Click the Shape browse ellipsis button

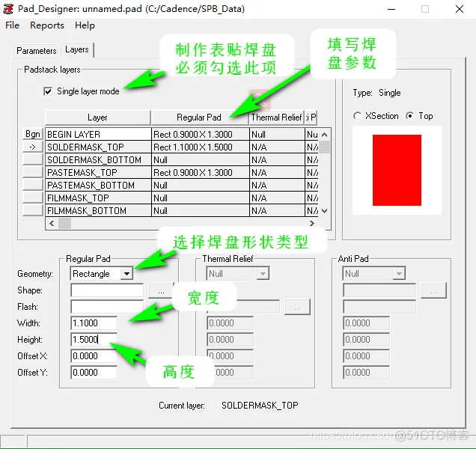pos(161,290)
